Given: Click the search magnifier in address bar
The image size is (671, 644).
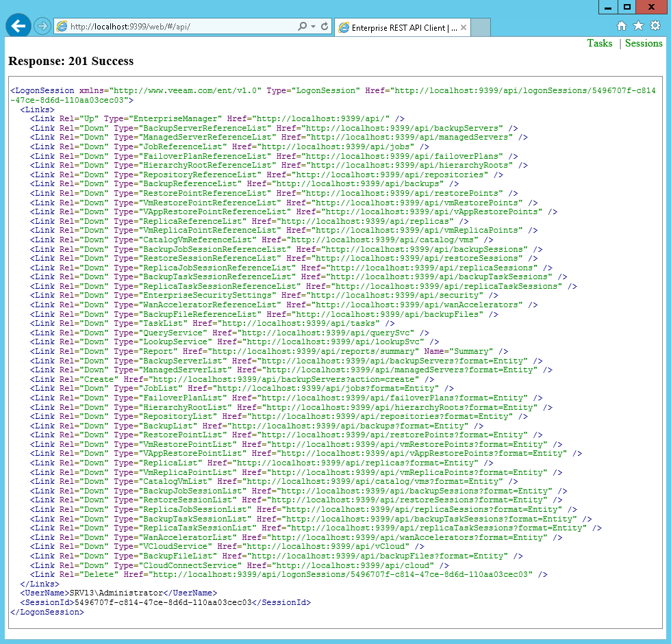Looking at the screenshot, I should pyautogui.click(x=302, y=26).
